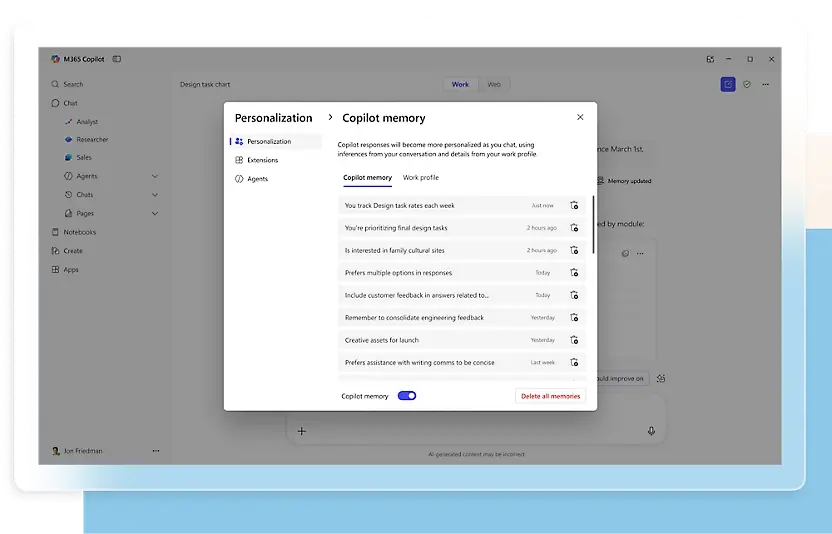The image size is (832, 534).
Task: Delete the 'prioritizing final design tasks' memory
Action: pos(574,228)
